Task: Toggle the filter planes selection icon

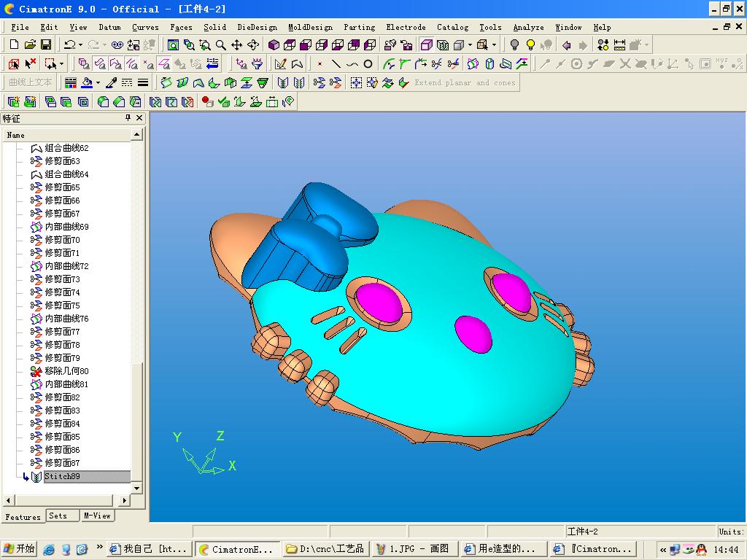Action: [x=164, y=63]
